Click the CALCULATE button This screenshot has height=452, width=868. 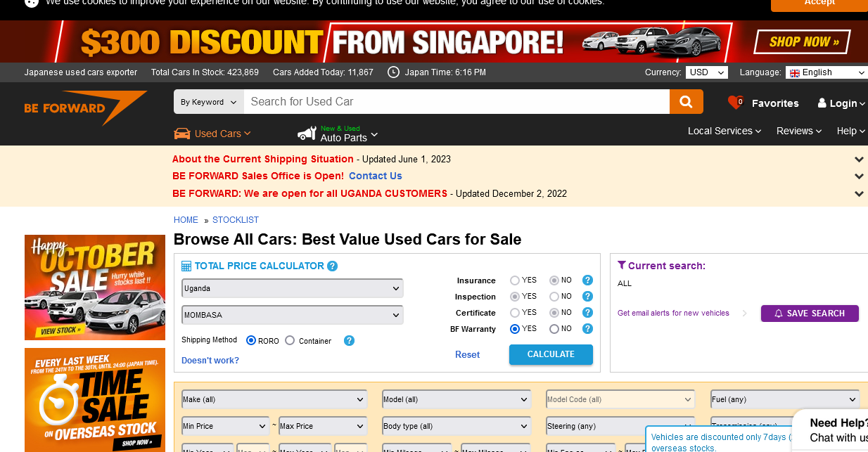(x=551, y=354)
